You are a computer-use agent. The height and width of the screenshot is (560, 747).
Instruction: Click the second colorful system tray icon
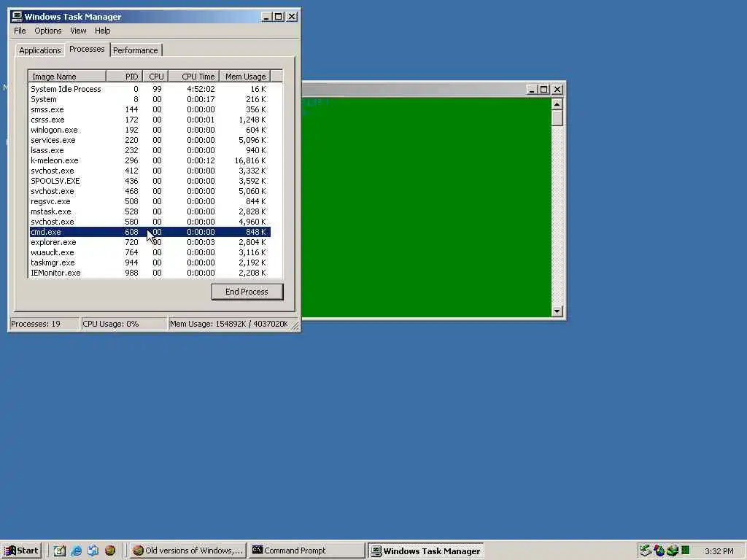coord(659,551)
